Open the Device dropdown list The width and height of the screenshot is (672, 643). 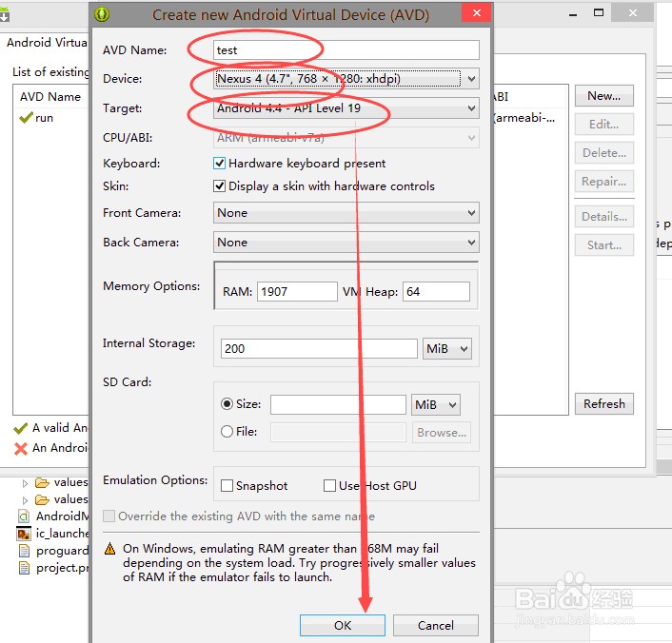(x=346, y=79)
